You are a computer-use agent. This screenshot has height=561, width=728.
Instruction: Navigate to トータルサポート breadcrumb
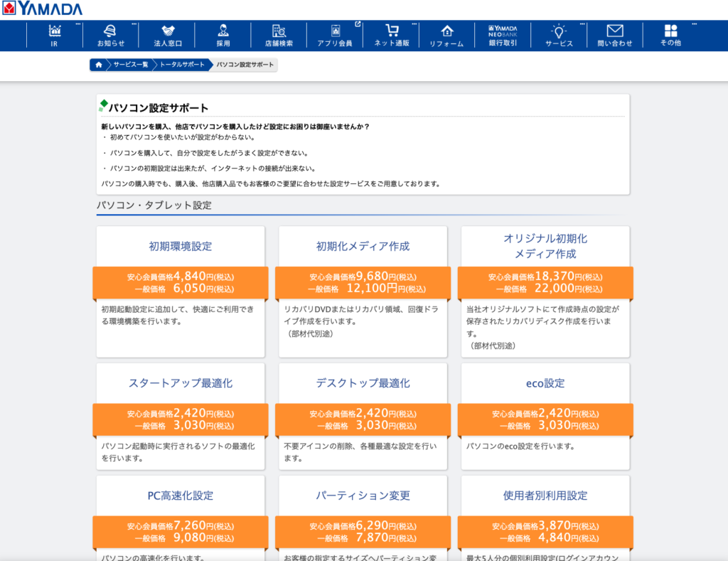(181, 65)
